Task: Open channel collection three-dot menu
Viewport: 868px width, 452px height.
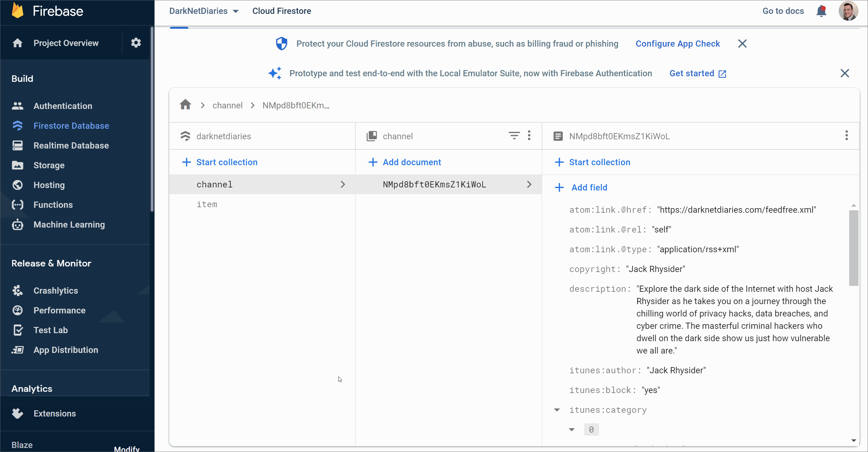Action: 529,136
